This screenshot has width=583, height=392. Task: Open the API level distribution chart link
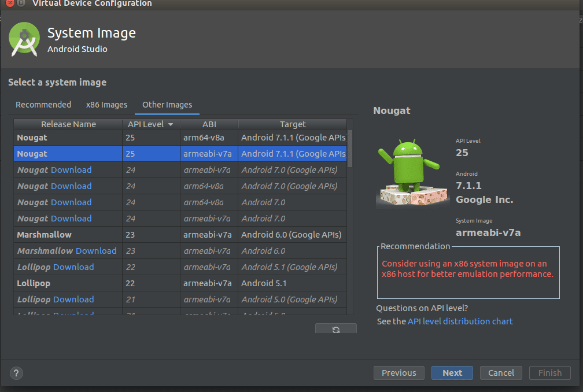[460, 321]
